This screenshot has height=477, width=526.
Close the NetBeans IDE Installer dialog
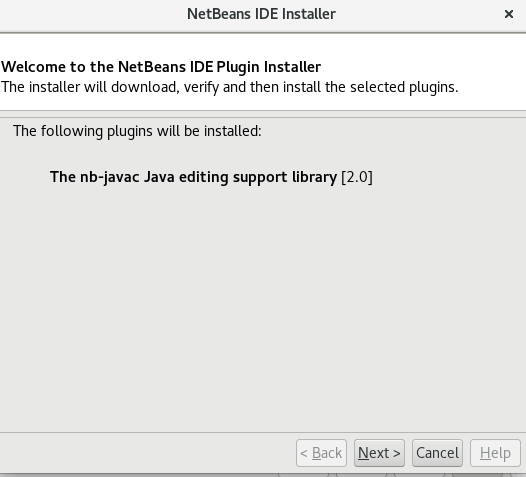[x=509, y=14]
